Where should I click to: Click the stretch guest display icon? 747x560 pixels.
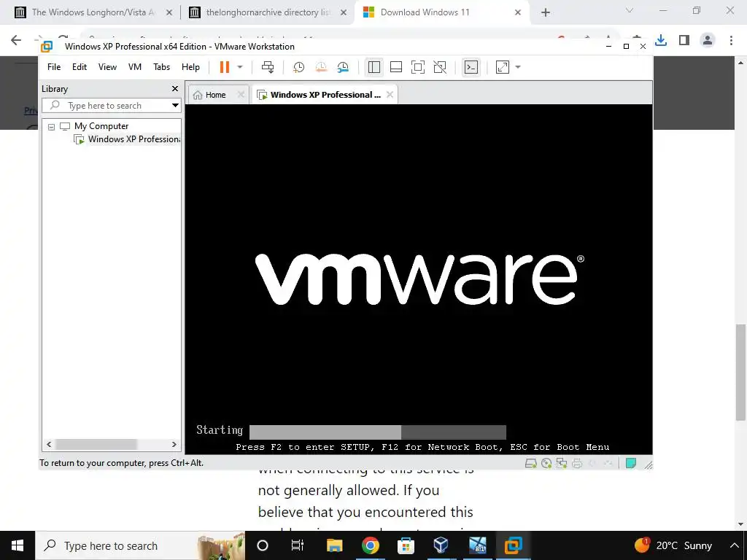[x=503, y=67]
